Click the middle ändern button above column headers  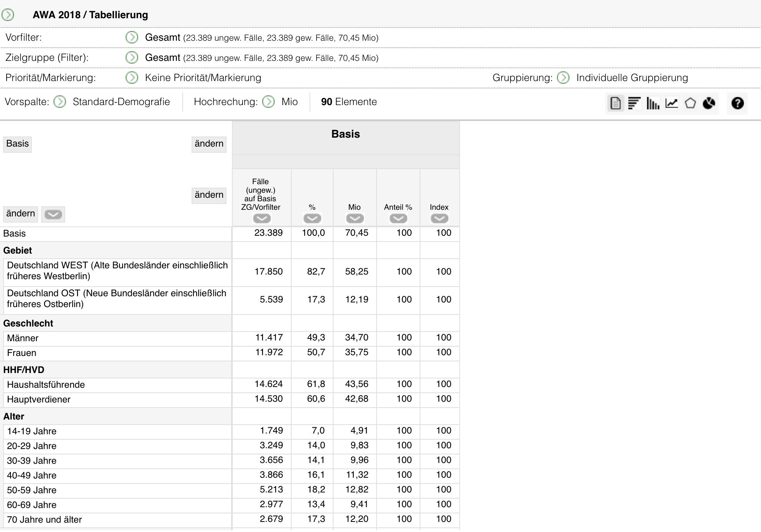tap(209, 195)
